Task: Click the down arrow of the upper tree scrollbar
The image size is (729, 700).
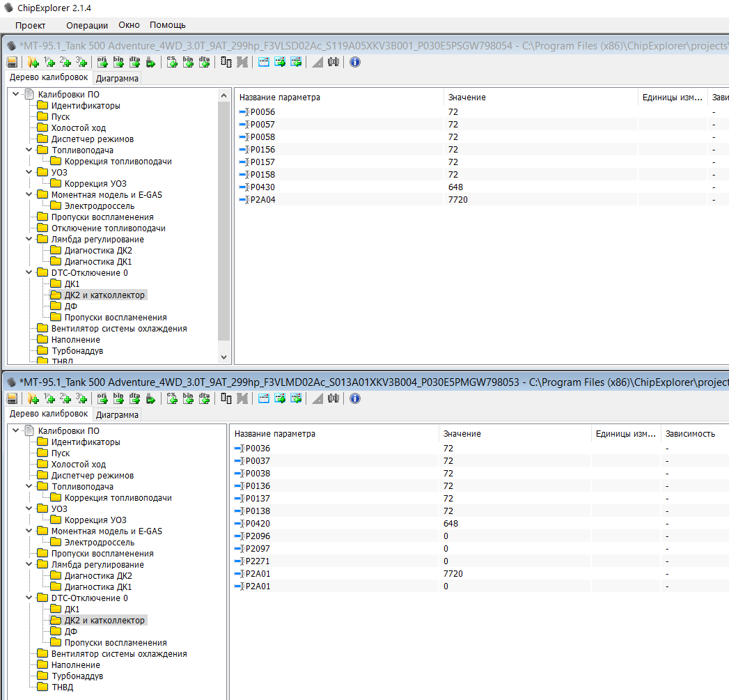Action: [224, 357]
